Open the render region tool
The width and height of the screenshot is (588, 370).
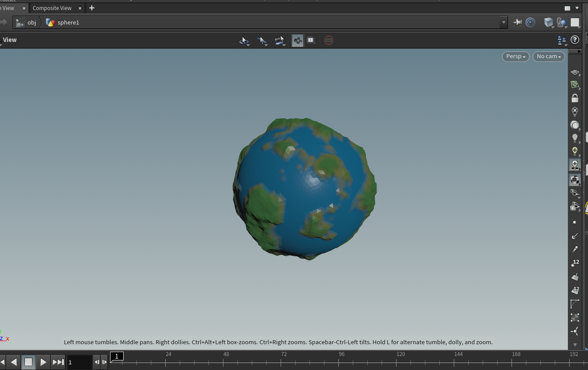[311, 40]
